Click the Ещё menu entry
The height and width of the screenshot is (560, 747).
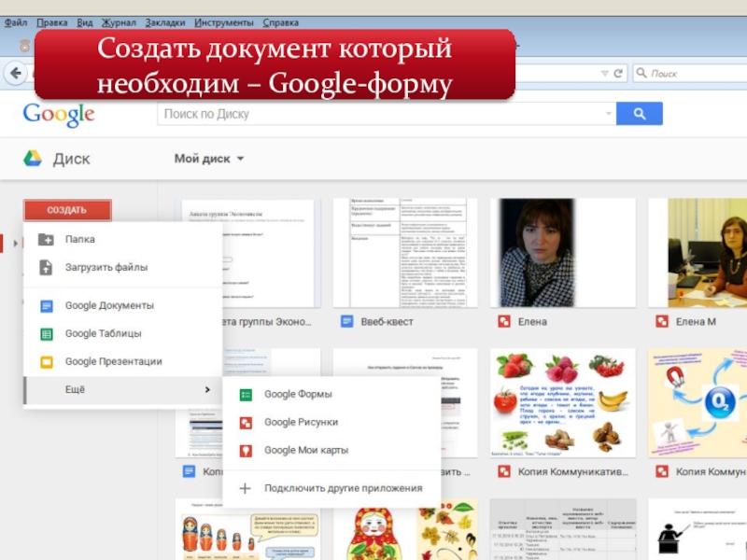(x=123, y=390)
